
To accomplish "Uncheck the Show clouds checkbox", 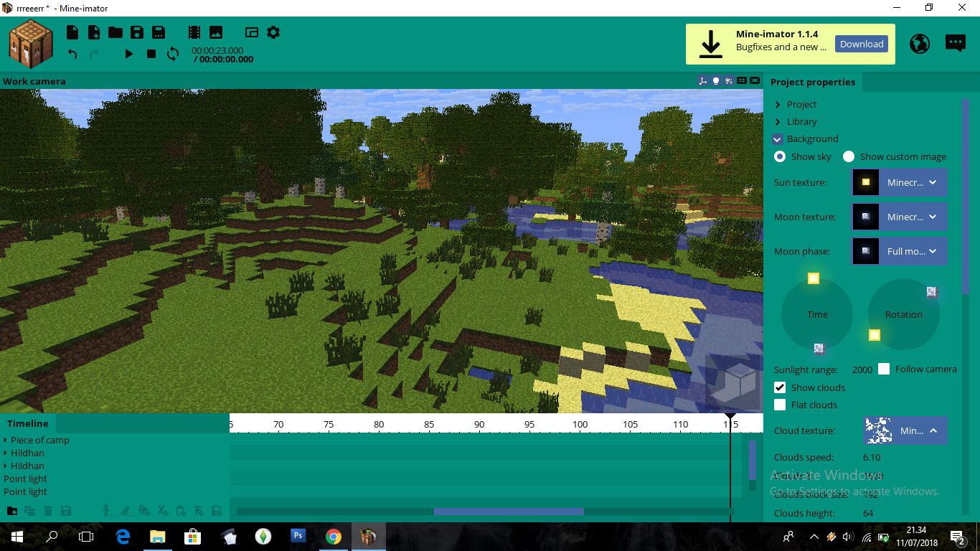I will pos(780,387).
